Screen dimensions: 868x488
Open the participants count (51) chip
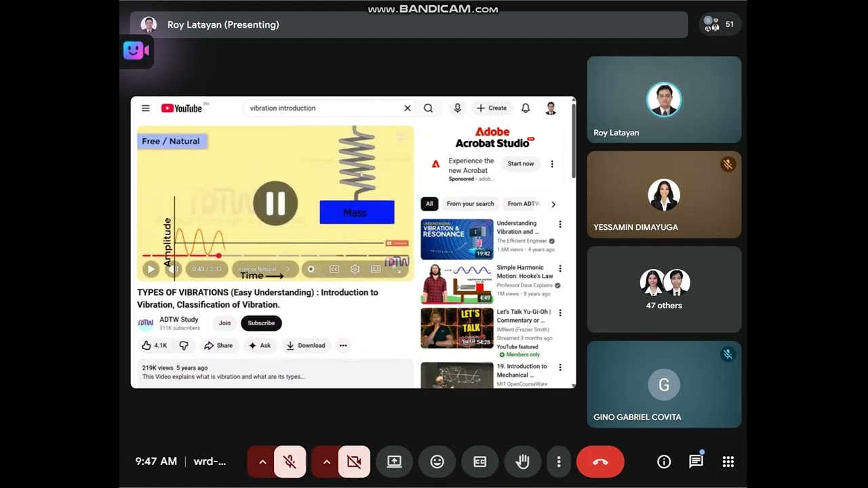coord(720,24)
